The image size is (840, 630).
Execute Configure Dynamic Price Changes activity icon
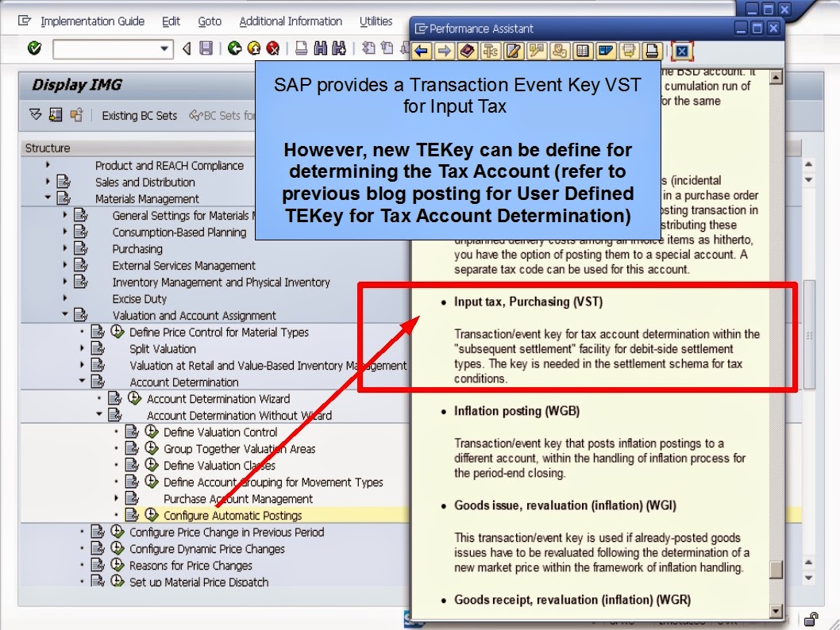pyautogui.click(x=118, y=547)
